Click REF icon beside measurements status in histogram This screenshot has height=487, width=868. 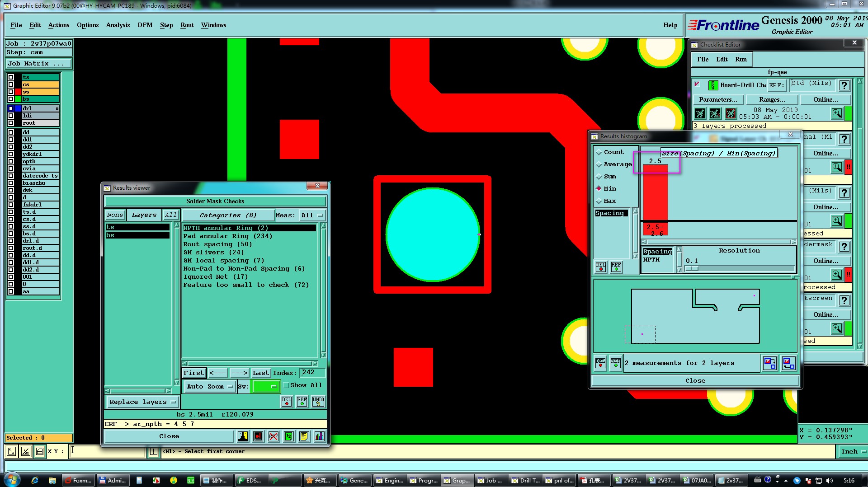click(616, 363)
